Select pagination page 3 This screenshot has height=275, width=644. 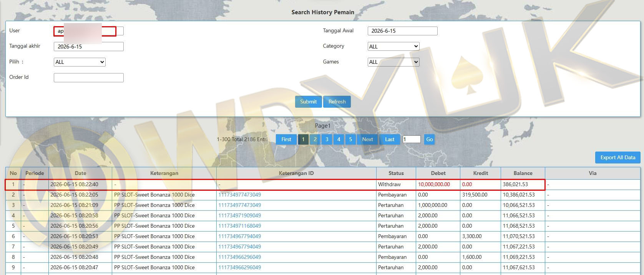pos(327,139)
